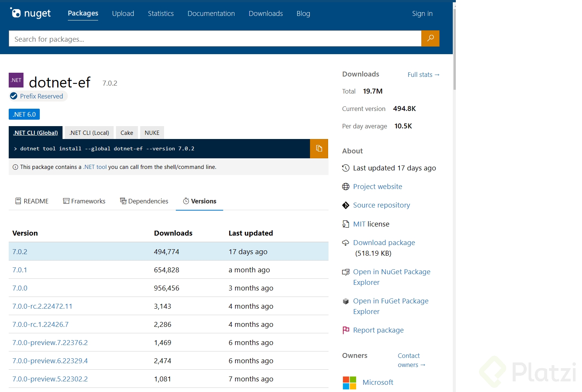Open version 7.0.2 link
This screenshot has height=392, width=582.
tap(20, 252)
